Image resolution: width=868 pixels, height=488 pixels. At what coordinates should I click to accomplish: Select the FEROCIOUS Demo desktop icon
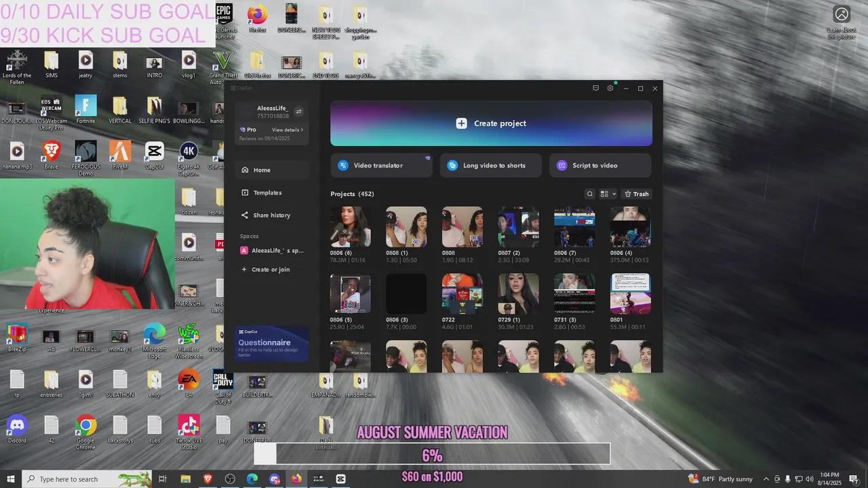(x=85, y=159)
